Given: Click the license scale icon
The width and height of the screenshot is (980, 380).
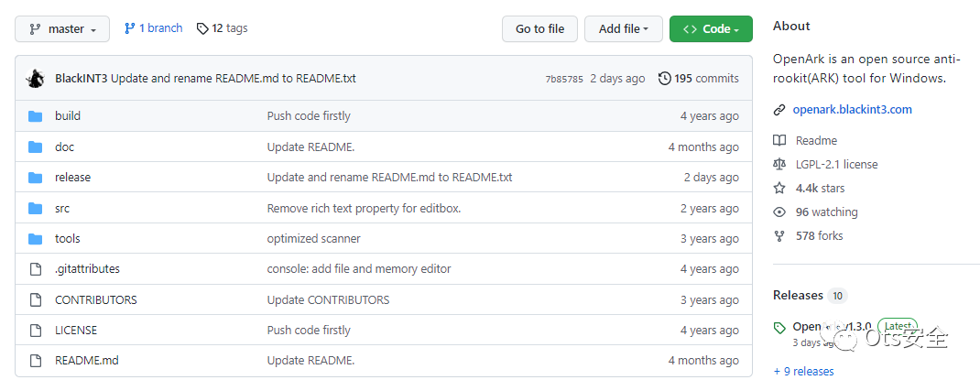Looking at the screenshot, I should (779, 165).
